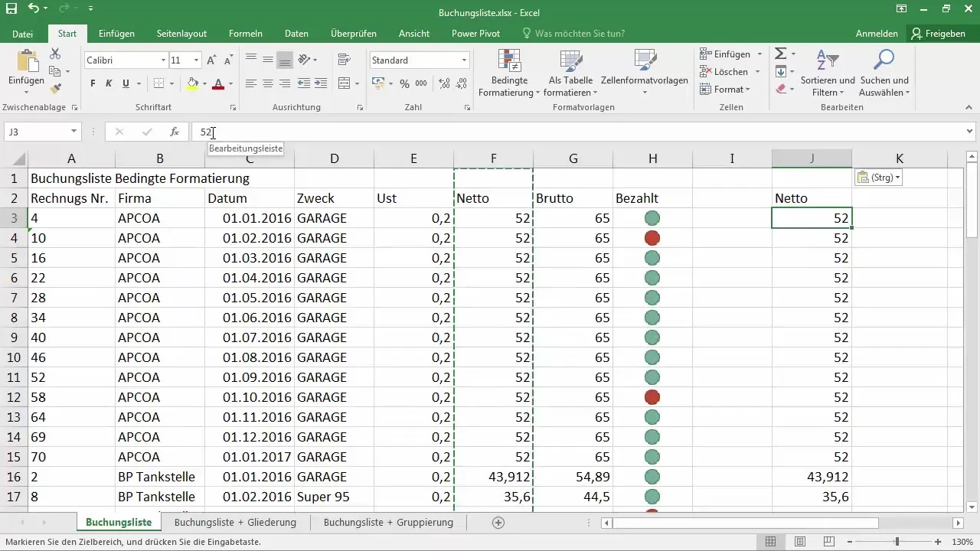Screen dimensions: 980x551
Task: Open the font size 11 dropdown
Action: pos(197,60)
